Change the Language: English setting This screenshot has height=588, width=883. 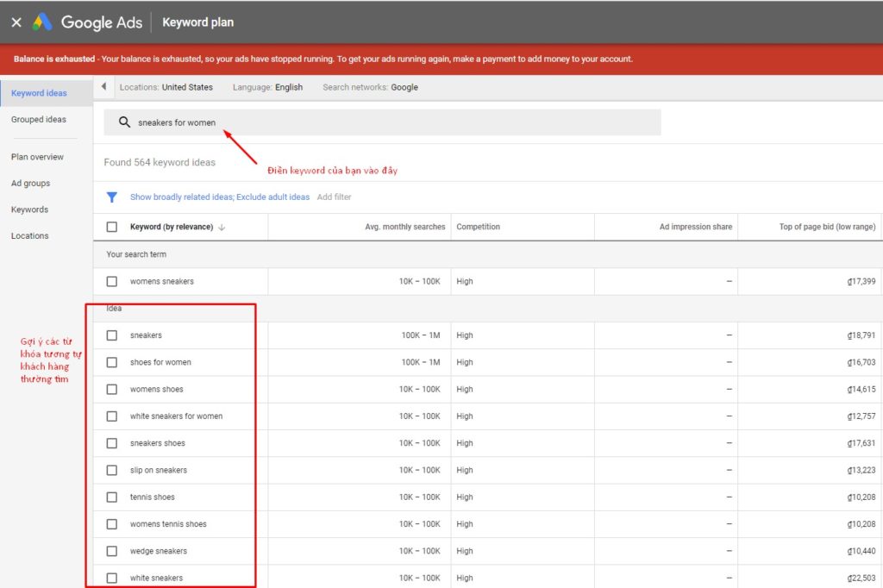coord(267,87)
